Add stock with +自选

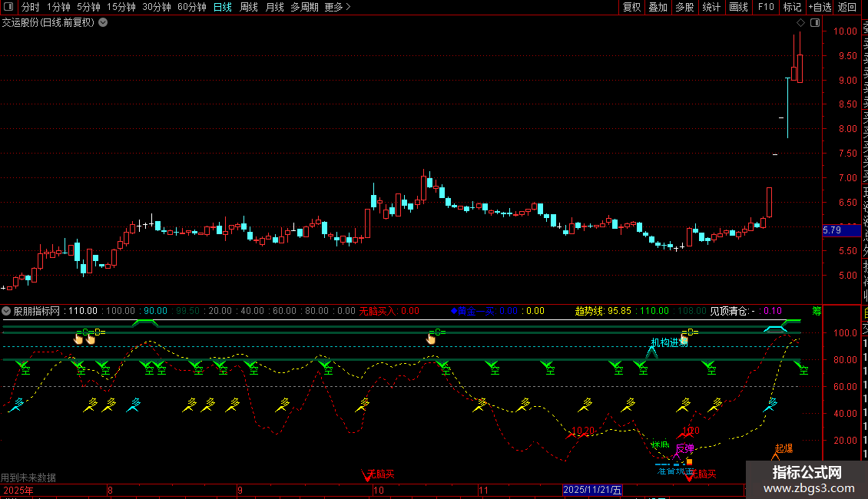coord(820,7)
